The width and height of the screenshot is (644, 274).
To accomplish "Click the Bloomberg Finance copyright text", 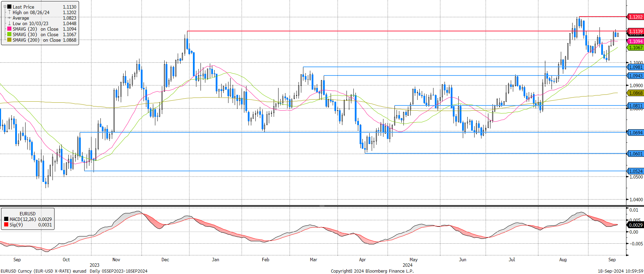I will pyautogui.click(x=372, y=271).
